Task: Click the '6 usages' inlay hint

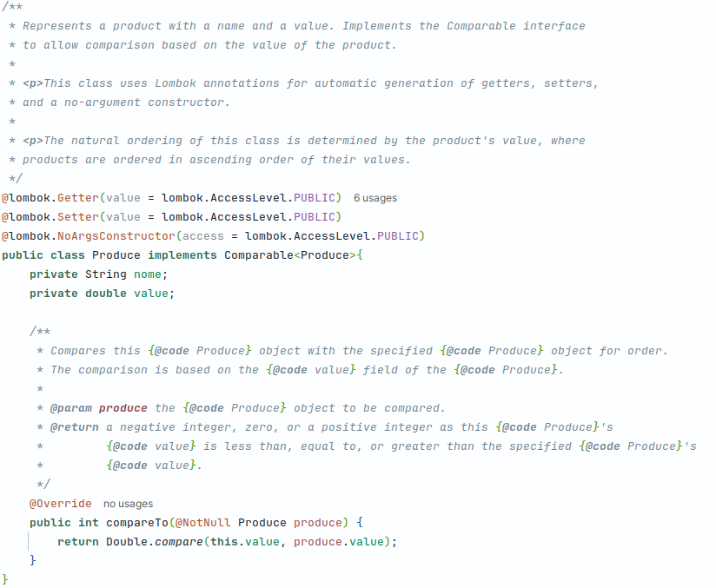Action: click(x=375, y=198)
